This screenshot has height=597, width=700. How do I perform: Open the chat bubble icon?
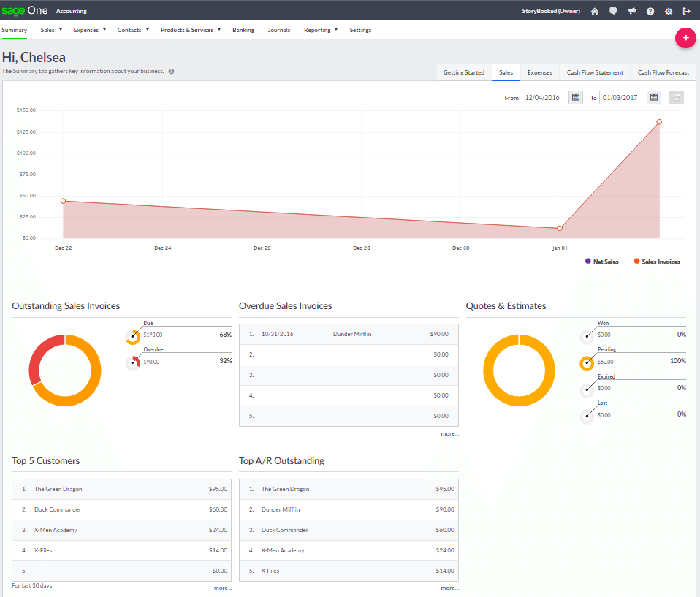click(x=613, y=11)
